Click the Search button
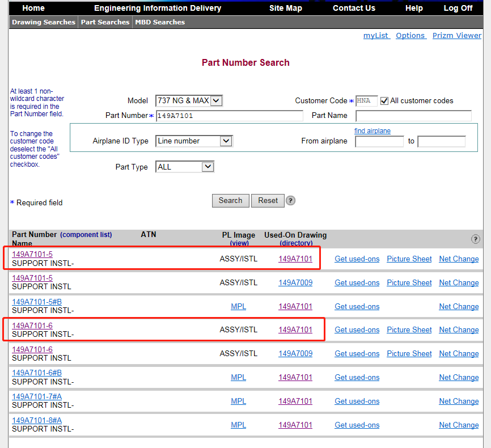 [230, 201]
